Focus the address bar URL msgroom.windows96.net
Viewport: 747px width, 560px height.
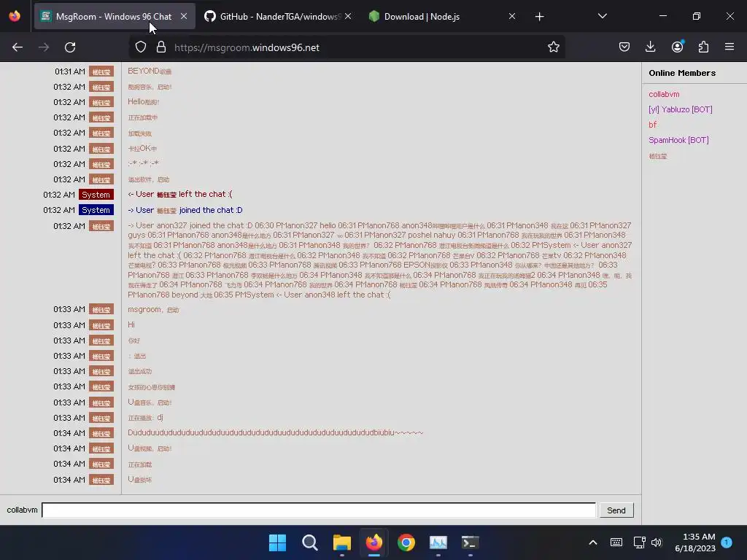pyautogui.click(x=247, y=47)
